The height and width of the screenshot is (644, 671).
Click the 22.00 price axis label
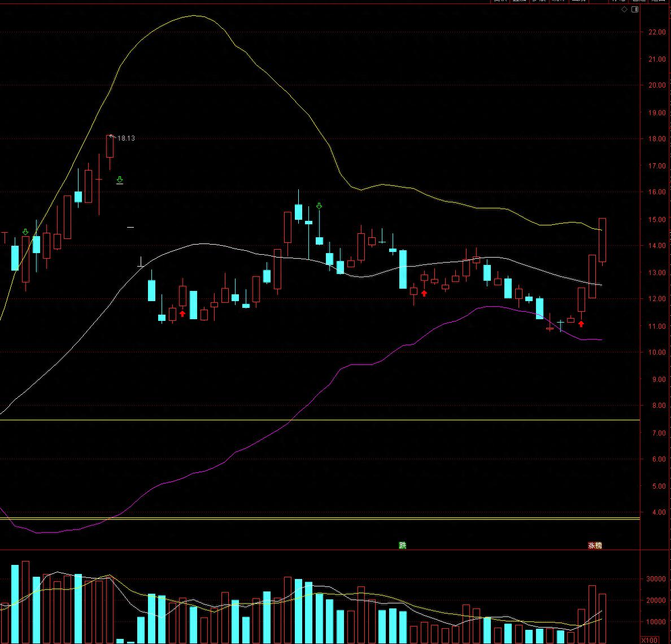657,32
